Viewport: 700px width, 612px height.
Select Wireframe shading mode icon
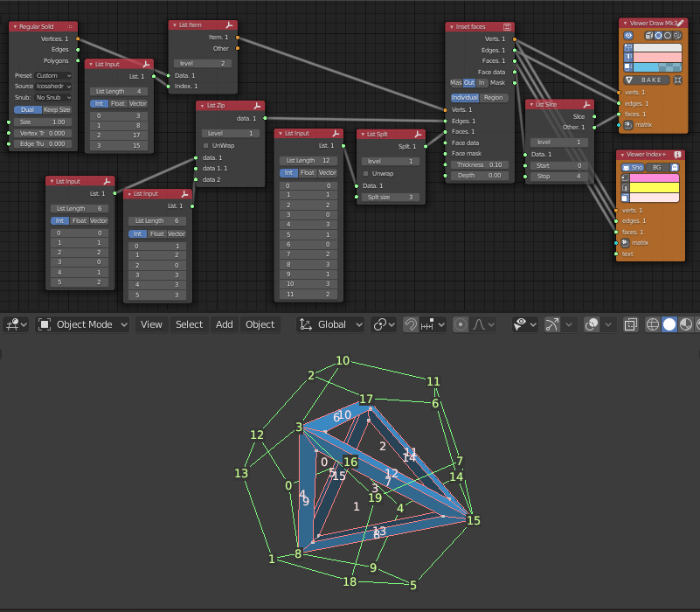(653, 324)
